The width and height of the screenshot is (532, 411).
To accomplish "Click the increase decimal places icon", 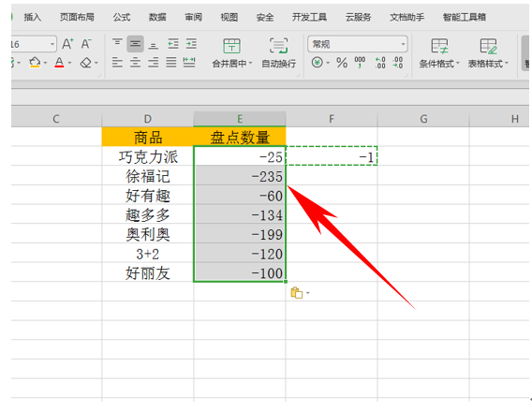I will [x=380, y=63].
